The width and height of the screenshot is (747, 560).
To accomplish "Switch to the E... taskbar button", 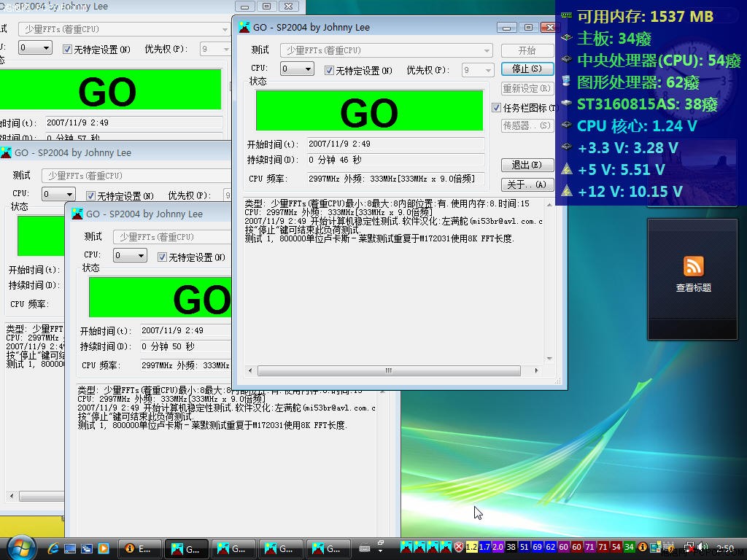I will point(139,548).
